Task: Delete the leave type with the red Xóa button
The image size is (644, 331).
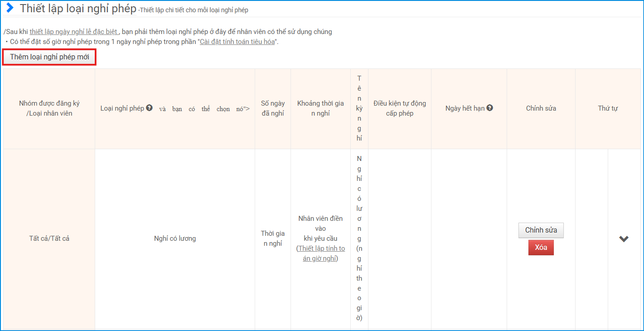Action: tap(541, 248)
